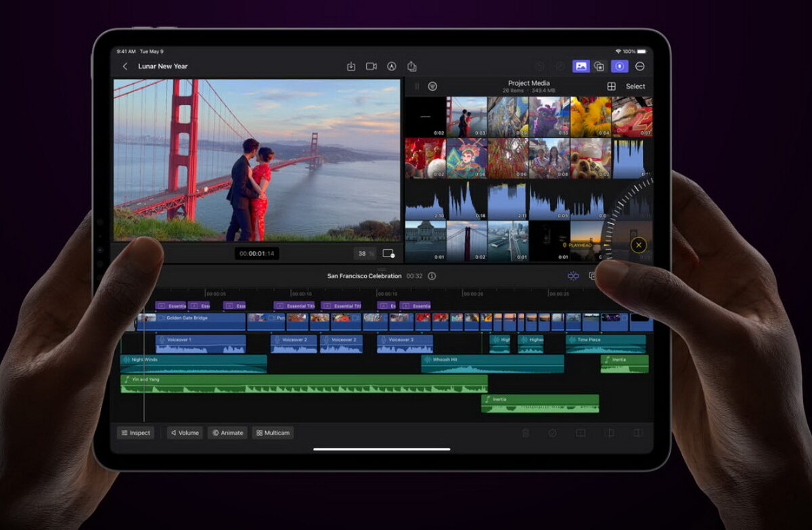The width and height of the screenshot is (812, 530).
Task: Open the Animate controls
Action: point(227,433)
